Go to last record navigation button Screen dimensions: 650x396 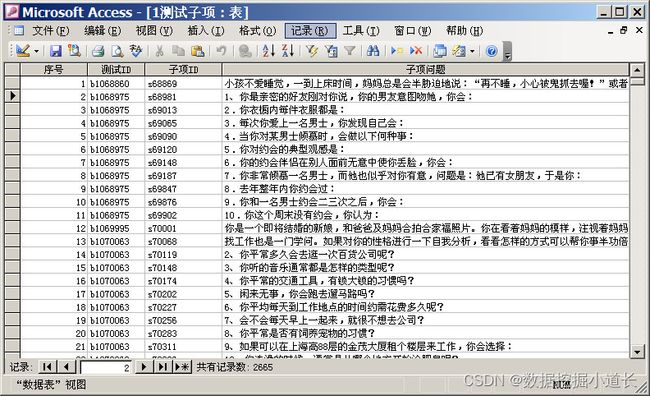click(x=162, y=367)
